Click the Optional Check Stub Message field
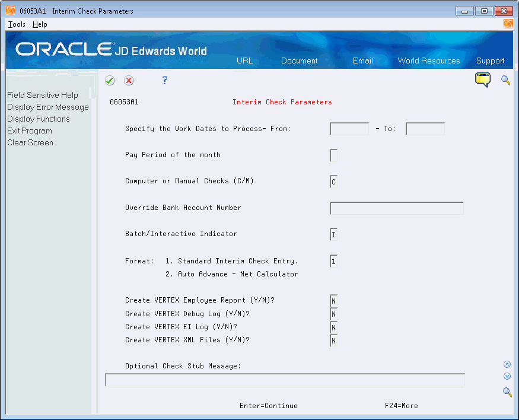Screen dimensions: 519x420 [x=285, y=380]
